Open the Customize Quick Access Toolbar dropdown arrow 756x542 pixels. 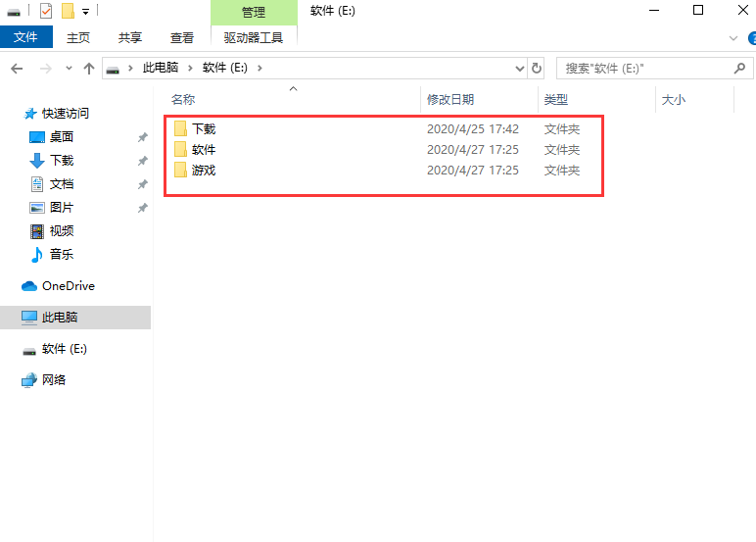coord(86,12)
